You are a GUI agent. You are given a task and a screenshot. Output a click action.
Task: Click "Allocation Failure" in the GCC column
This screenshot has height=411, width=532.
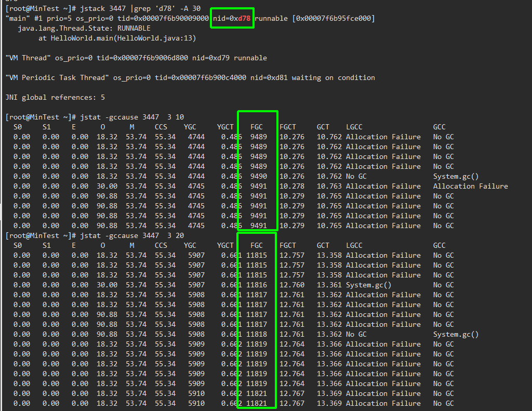471,187
